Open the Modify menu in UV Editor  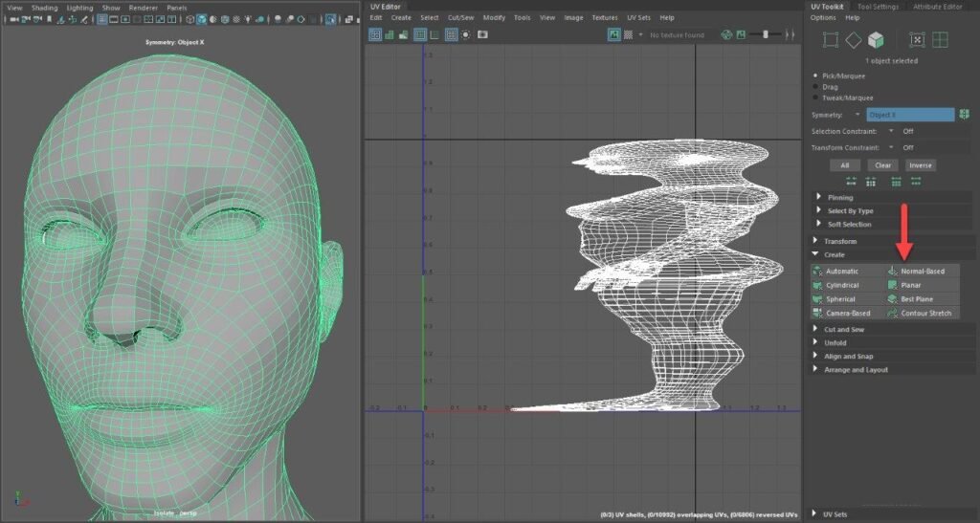click(494, 17)
